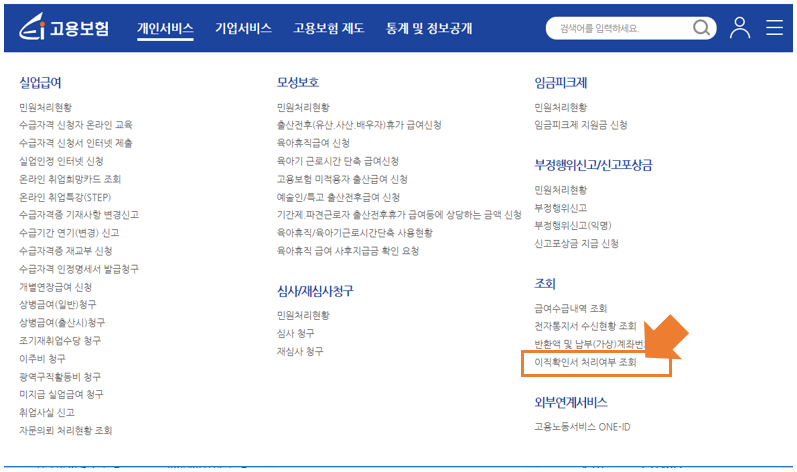
Task: Click the 고용보험 logo
Action: [64, 27]
